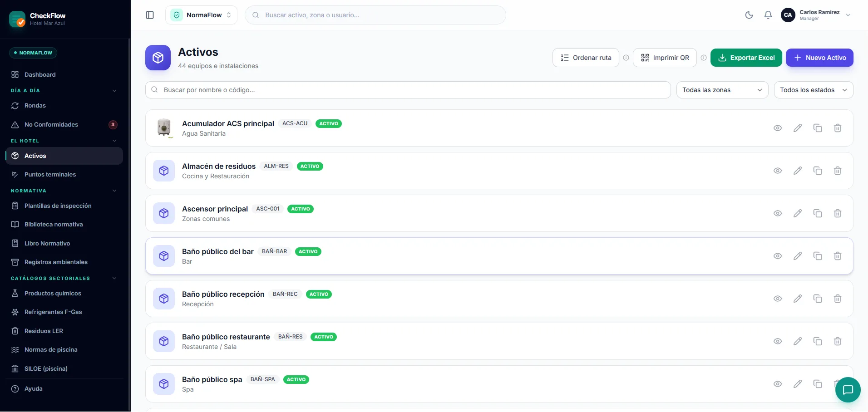This screenshot has height=412, width=868.
Task: Delete Acumulador ACS principal asset
Action: [838, 128]
